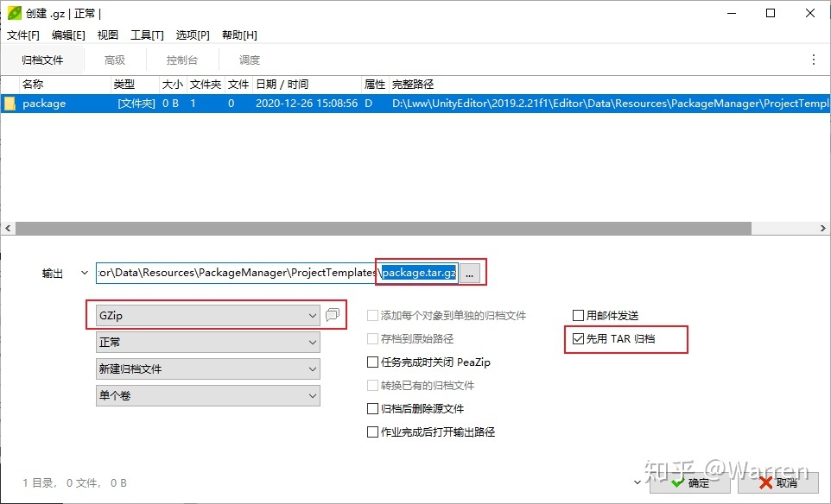Open the 单个卷 volume dropdown
831x504 pixels.
coord(207,395)
